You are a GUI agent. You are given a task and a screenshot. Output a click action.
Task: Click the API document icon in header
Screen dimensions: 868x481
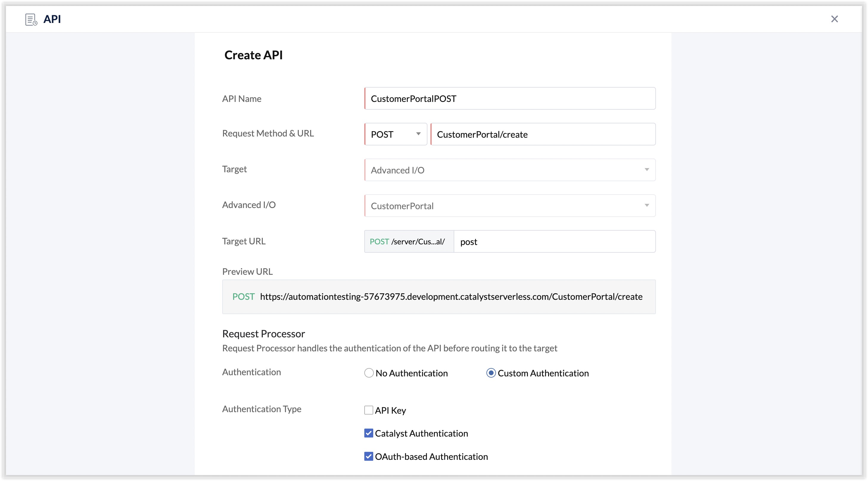click(x=31, y=19)
